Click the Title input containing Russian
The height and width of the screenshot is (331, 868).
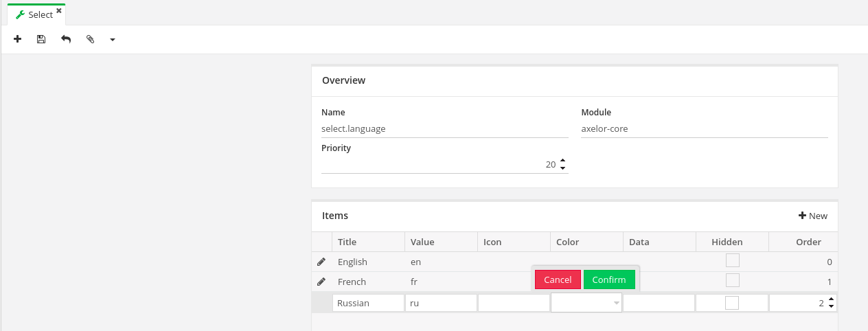point(369,303)
